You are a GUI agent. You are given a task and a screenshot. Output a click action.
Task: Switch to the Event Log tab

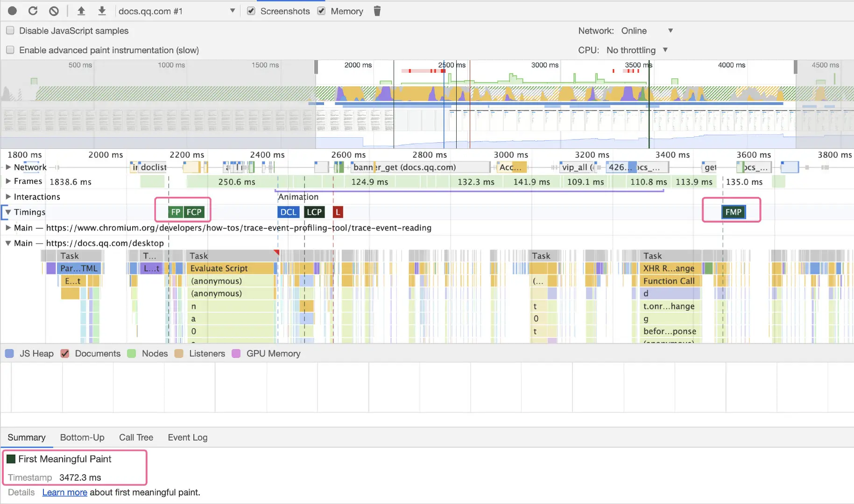tap(188, 437)
